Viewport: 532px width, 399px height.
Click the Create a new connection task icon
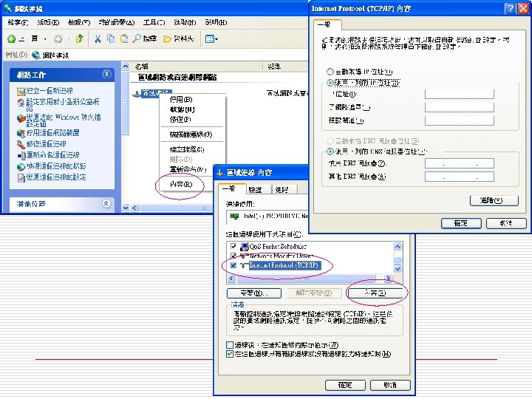pyautogui.click(x=21, y=92)
